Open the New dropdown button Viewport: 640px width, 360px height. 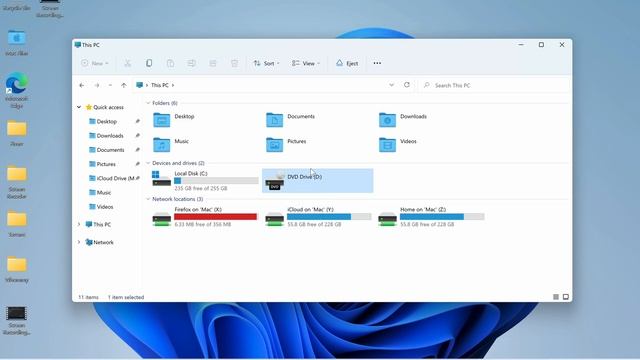click(x=95, y=63)
